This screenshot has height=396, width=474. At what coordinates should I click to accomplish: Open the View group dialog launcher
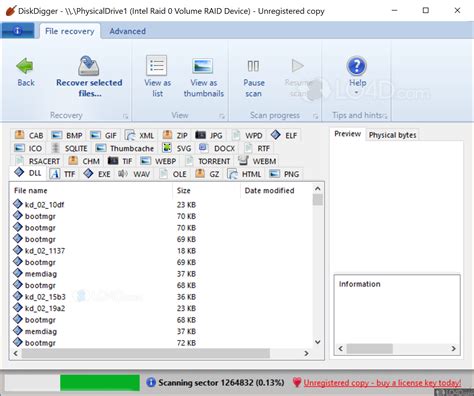click(x=222, y=116)
